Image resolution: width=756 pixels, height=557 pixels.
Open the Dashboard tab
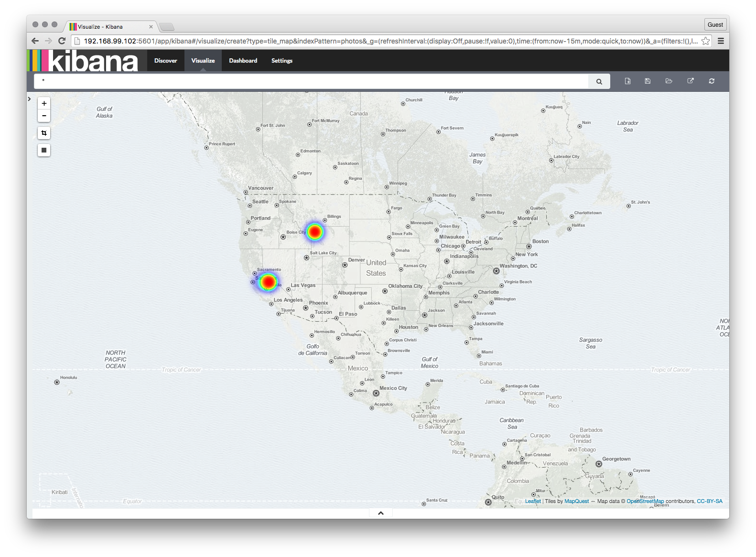(243, 61)
